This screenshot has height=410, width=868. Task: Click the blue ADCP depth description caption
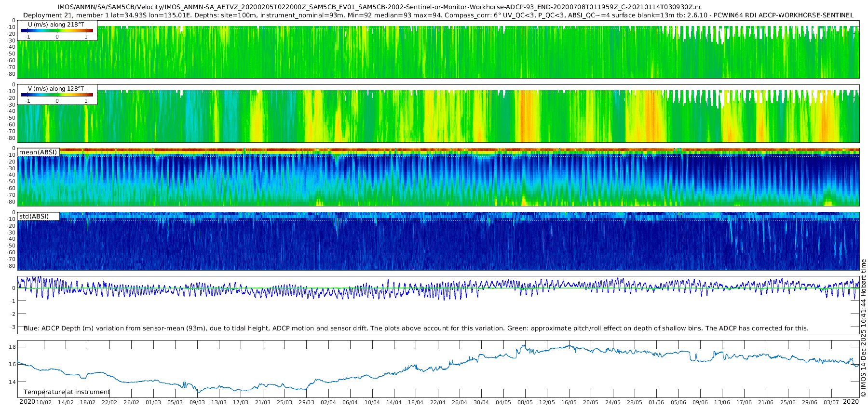(x=416, y=328)
